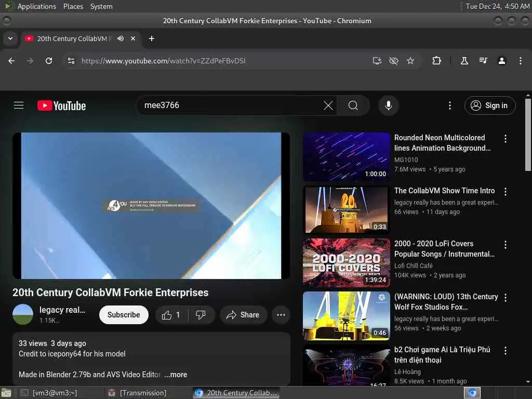Open YouTube settings three-dot menu
Viewport: 532px width, 399px height.
(450, 105)
